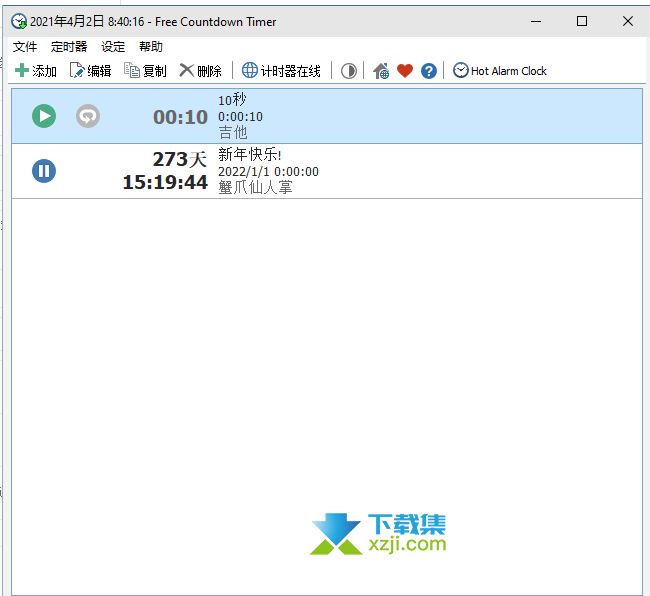The height and width of the screenshot is (596, 650).
Task: Open the 设定 menu
Action: pyautogui.click(x=113, y=46)
